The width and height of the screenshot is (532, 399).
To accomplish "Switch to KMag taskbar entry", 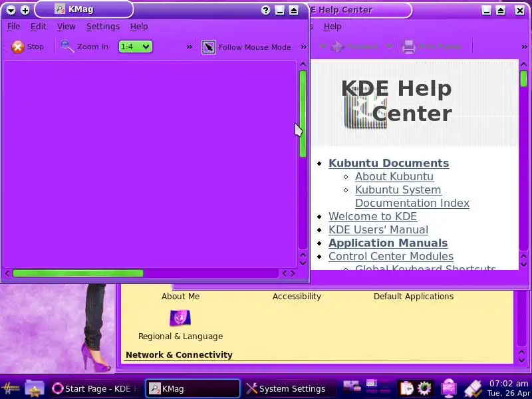I will (x=193, y=388).
